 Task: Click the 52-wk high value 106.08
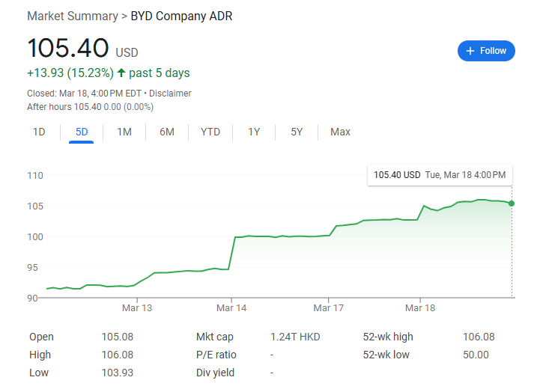pyautogui.click(x=479, y=337)
